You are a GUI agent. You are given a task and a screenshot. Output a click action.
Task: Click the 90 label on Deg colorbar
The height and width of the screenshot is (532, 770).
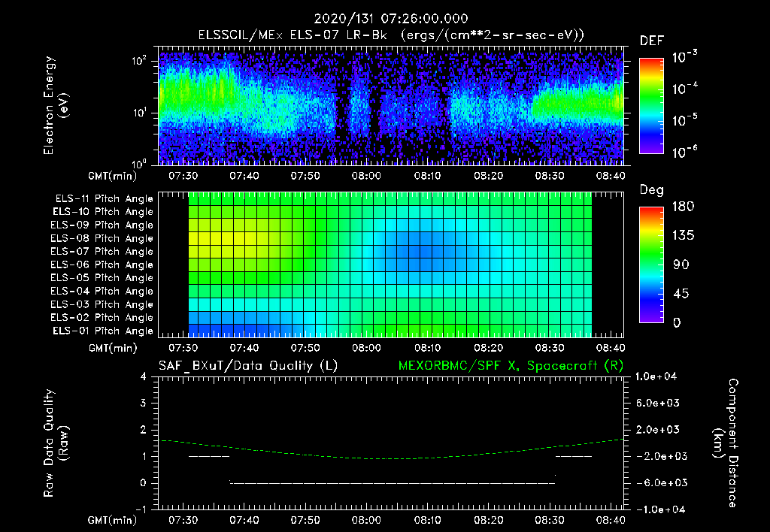pos(681,264)
